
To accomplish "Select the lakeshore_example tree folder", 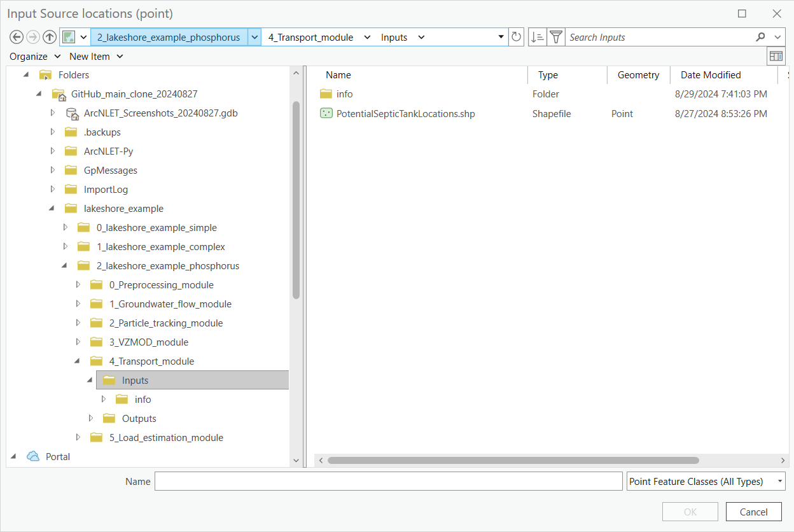I will (x=123, y=209).
